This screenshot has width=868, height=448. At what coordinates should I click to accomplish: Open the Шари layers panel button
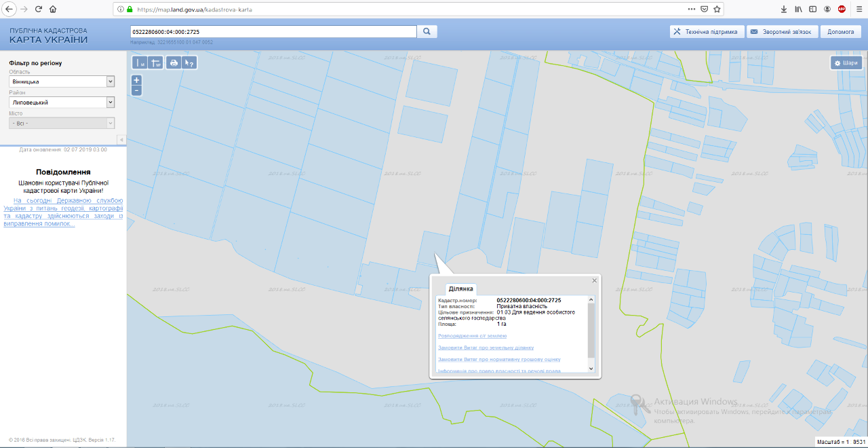[846, 63]
